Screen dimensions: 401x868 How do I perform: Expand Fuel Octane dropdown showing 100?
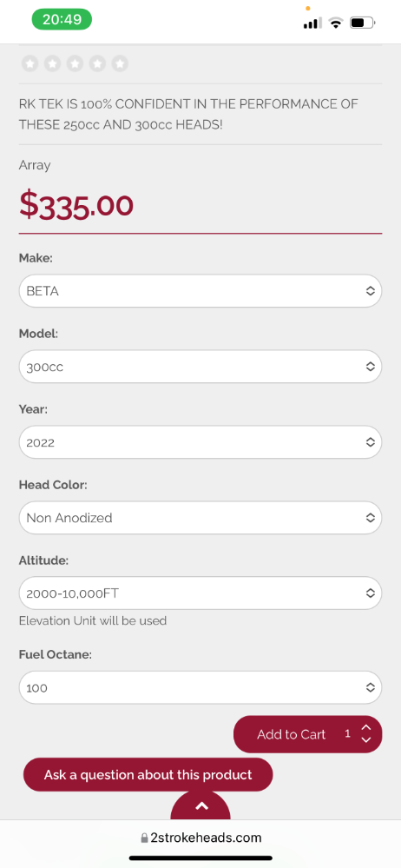(x=200, y=687)
